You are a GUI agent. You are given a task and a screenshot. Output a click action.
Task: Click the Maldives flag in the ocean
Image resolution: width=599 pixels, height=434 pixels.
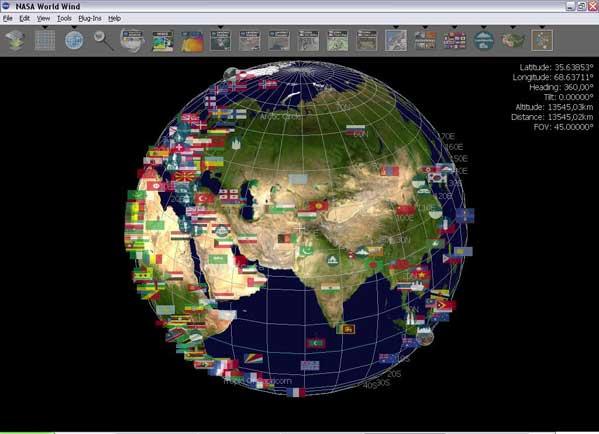[x=316, y=343]
